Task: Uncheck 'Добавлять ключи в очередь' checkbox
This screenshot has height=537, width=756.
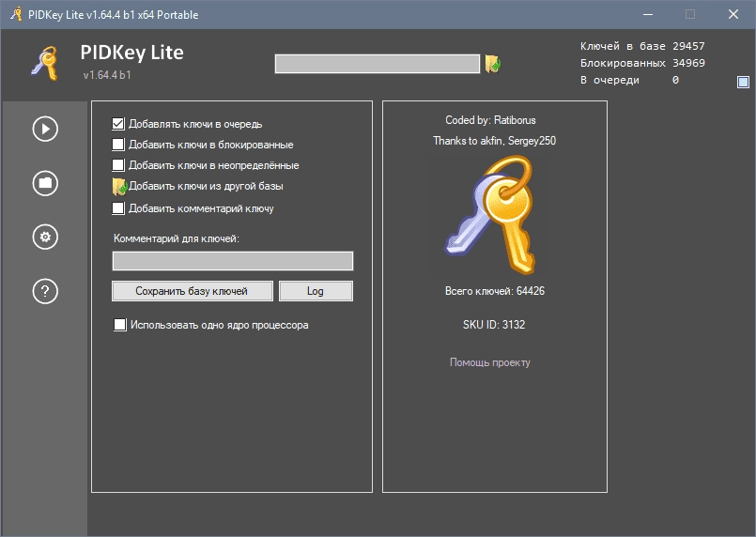Action: [118, 124]
